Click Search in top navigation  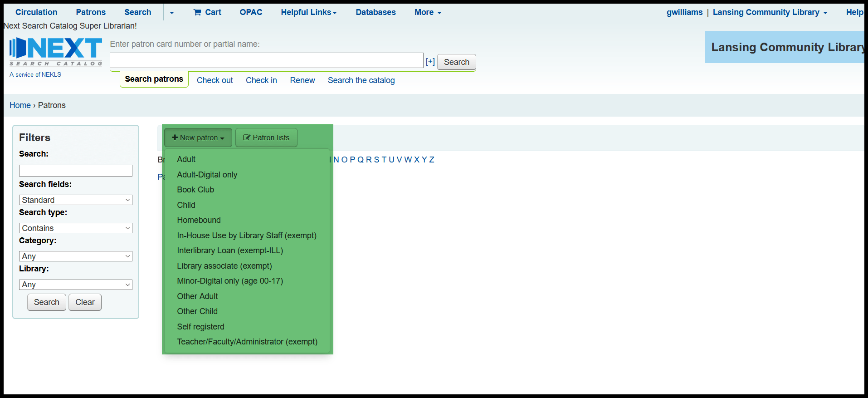point(138,12)
